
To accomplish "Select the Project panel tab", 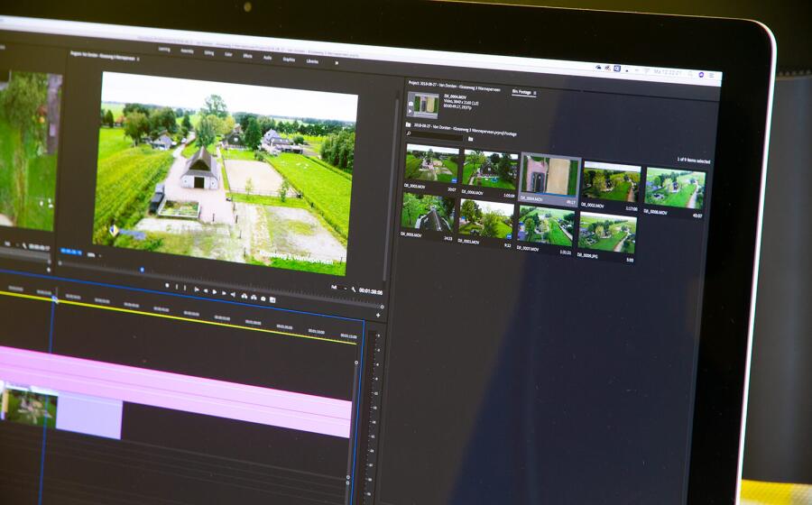I will pos(454,87).
